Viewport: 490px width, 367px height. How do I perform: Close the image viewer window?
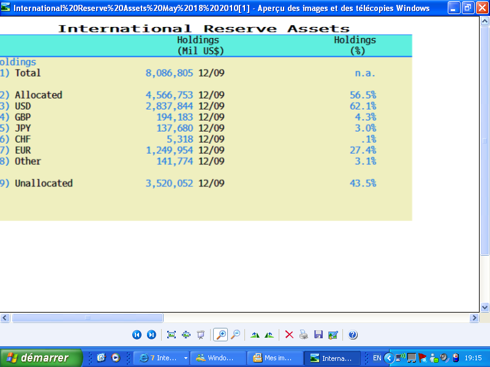pos(482,7)
